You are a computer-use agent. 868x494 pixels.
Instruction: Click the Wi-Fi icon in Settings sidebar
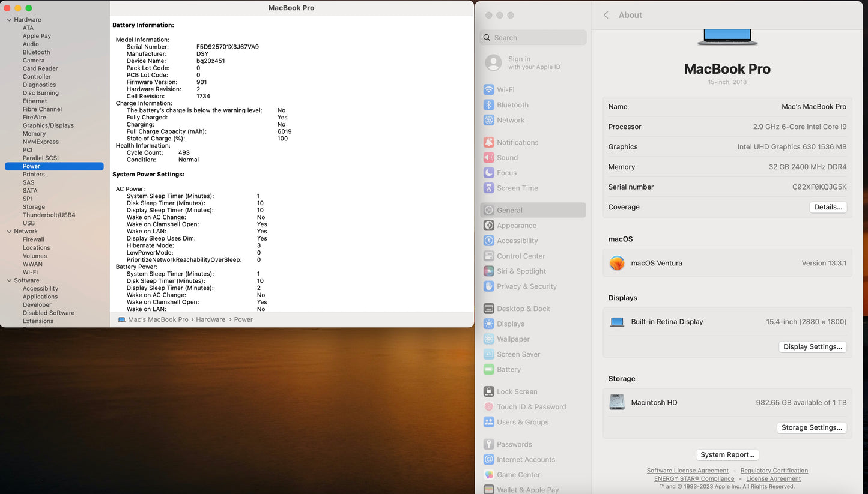tap(488, 89)
